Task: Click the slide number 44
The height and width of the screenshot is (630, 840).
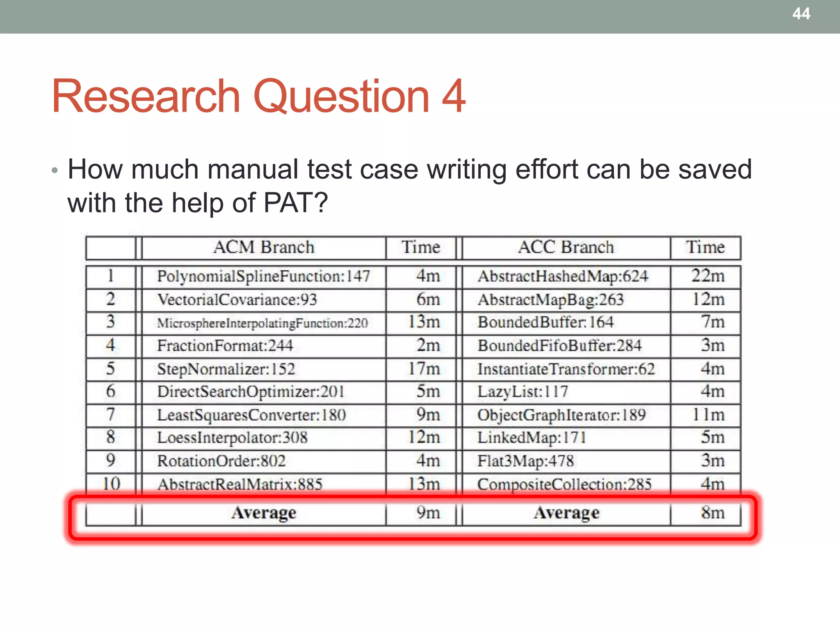Action: click(x=801, y=14)
